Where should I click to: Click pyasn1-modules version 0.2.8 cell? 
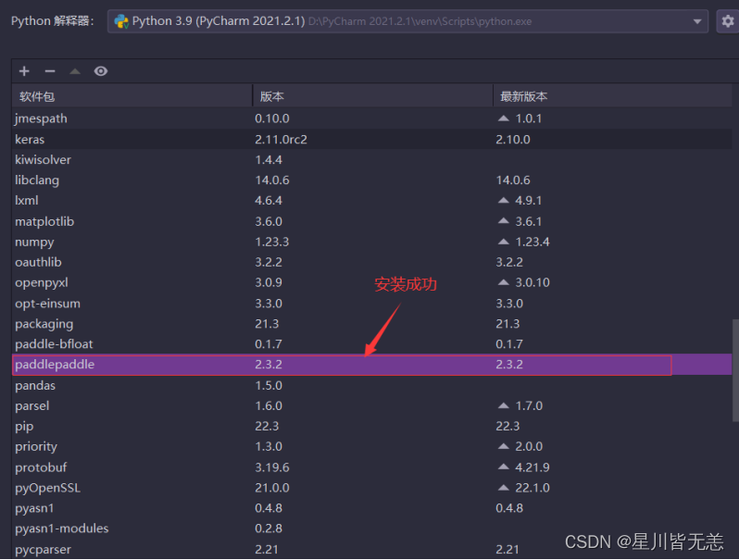point(269,529)
